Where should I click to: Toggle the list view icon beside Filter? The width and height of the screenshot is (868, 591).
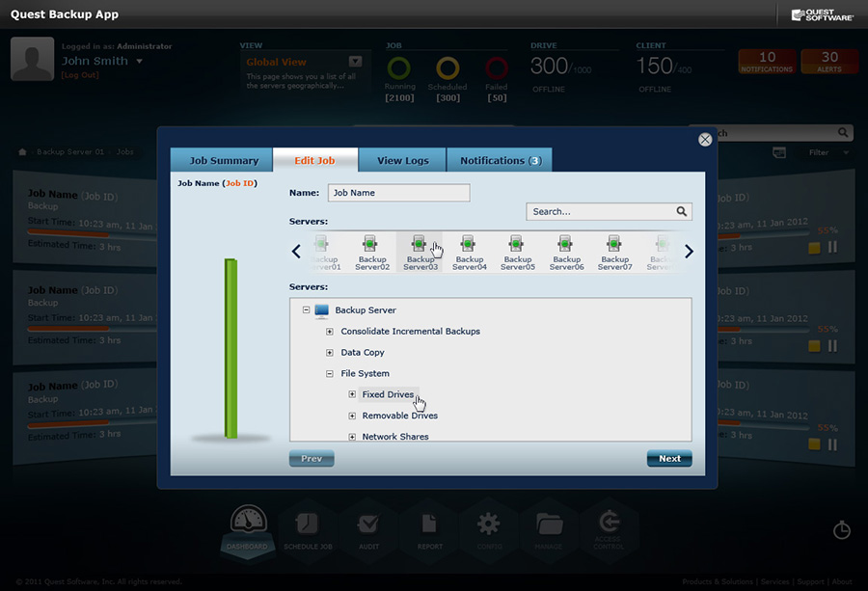coord(779,152)
